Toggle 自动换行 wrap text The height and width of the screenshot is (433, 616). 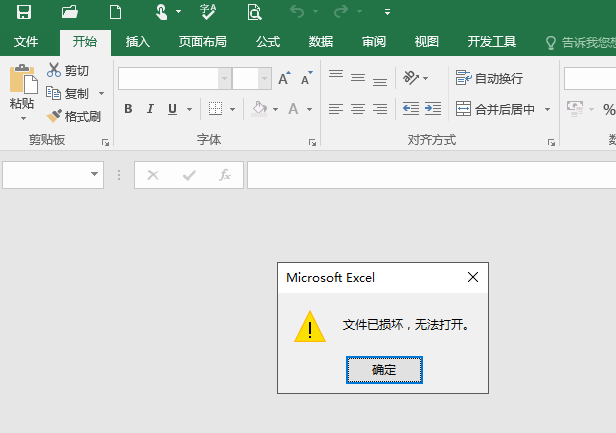489,78
